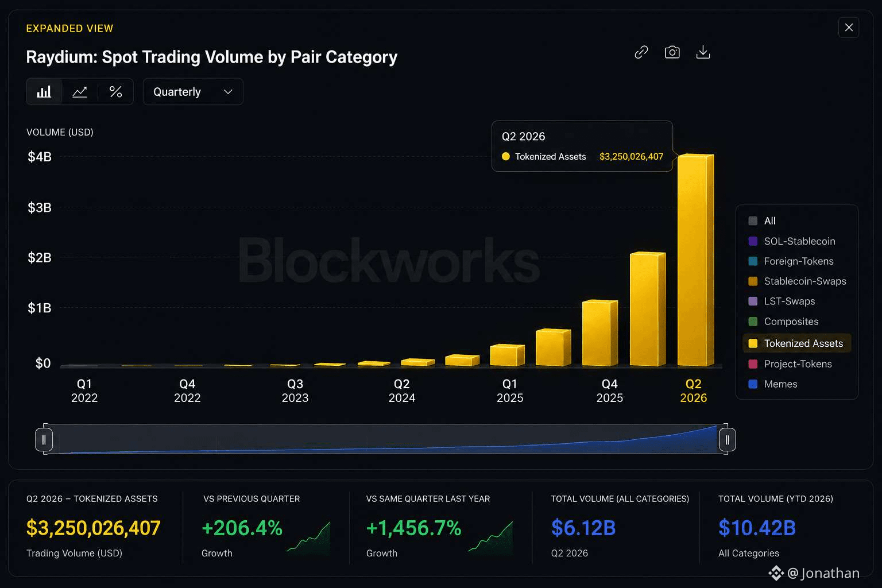The image size is (882, 588).
Task: Toggle Foreign-Tokens series in legend
Action: click(791, 261)
